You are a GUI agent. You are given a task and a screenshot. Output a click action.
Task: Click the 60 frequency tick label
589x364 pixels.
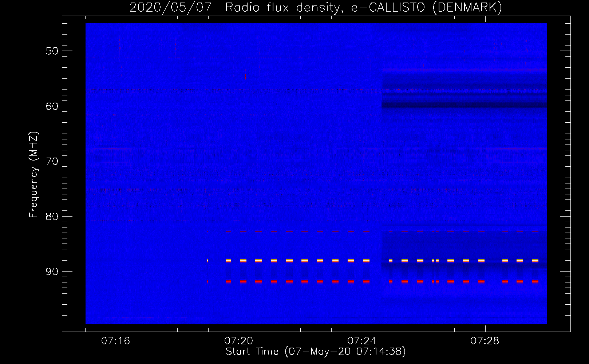52,106
